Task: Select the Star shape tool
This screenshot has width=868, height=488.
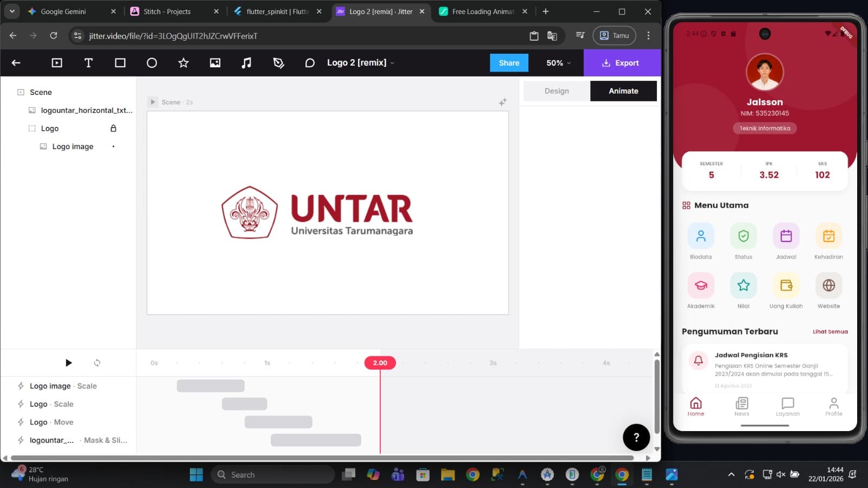Action: click(x=183, y=63)
